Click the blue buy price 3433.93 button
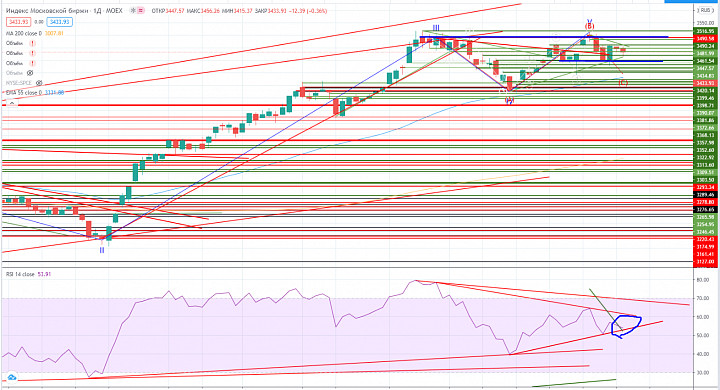This screenshot has height=390, width=720. tap(60, 22)
